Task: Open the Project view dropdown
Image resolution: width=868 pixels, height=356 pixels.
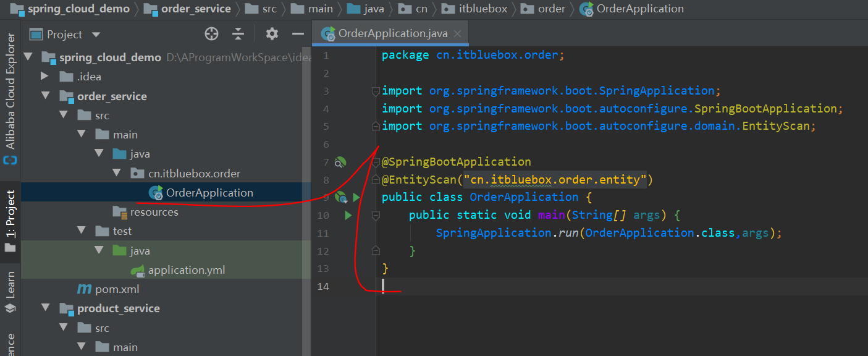Action: coord(95,35)
